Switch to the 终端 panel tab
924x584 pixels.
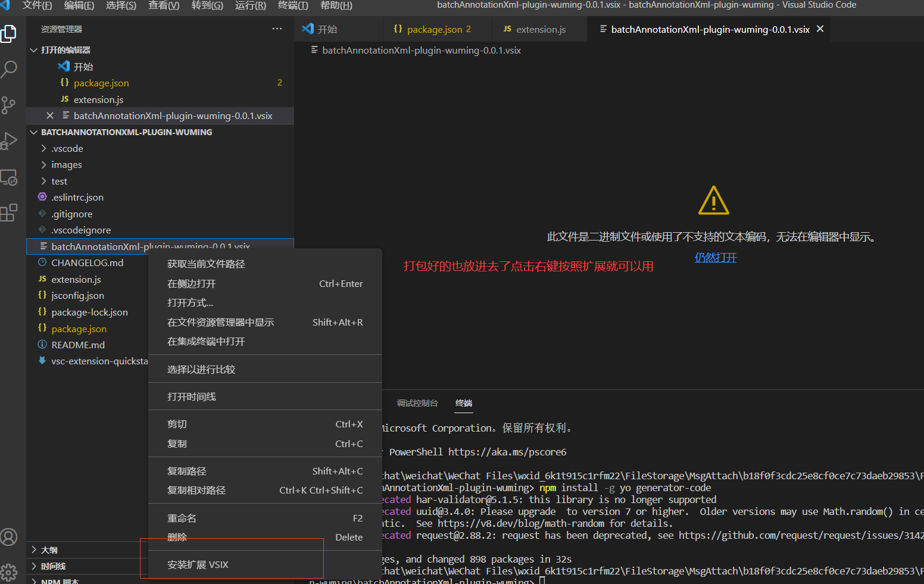coord(464,403)
